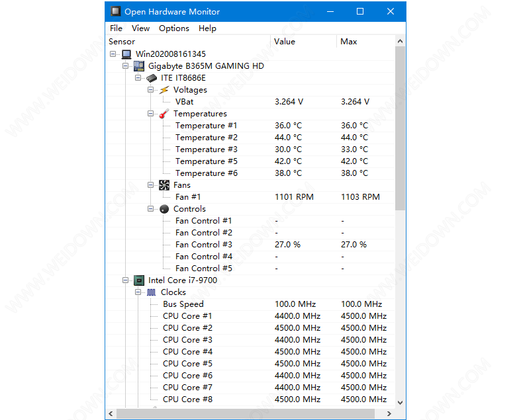Maximize the Open Hardware Monitor window
This screenshot has width=523, height=420.
pyautogui.click(x=360, y=11)
